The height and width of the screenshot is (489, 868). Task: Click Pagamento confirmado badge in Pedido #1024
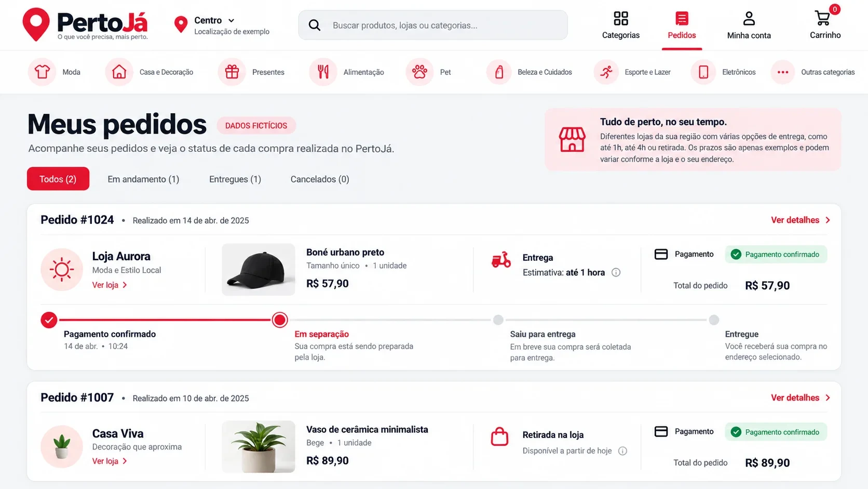pos(776,254)
